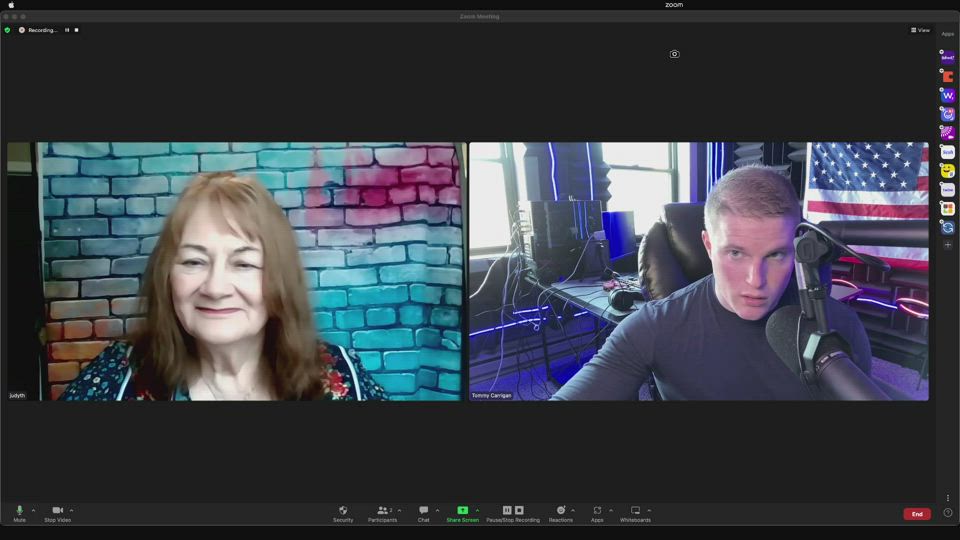
Task: Stop recording with the top-left square button
Action: coord(76,30)
